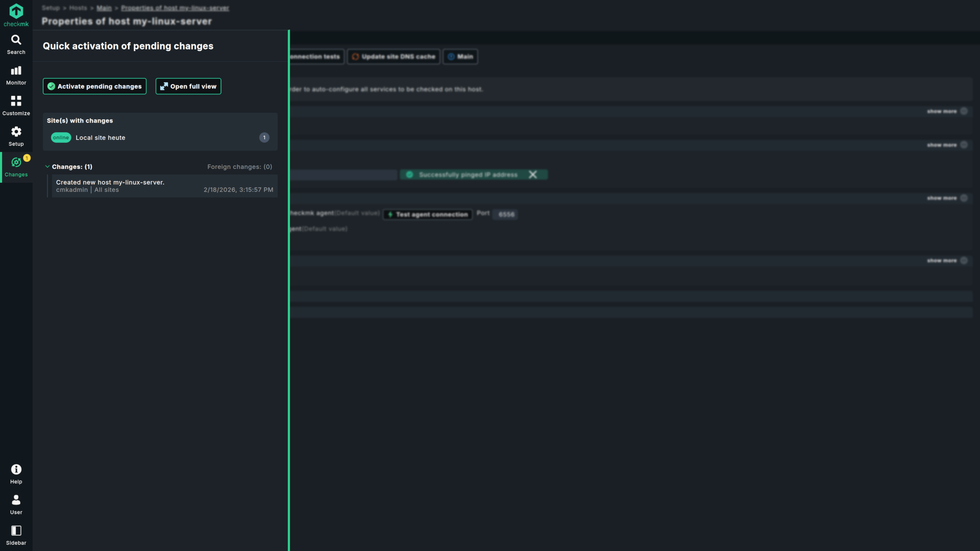This screenshot has height=551, width=980.
Task: Open the User menu icon
Action: point(16,500)
